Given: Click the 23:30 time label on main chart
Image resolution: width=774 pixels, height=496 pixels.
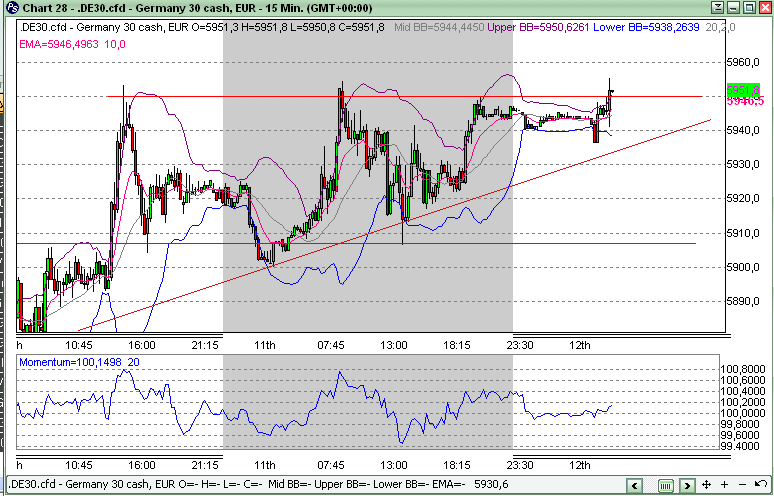Looking at the screenshot, I should pyautogui.click(x=520, y=345).
